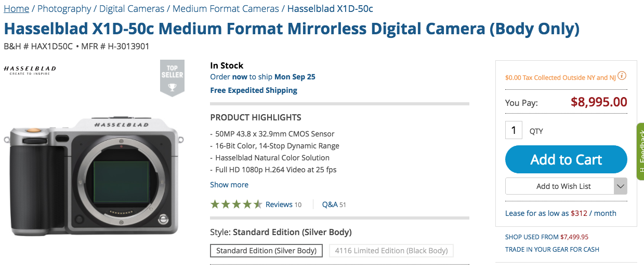
Task: Click Add to Wish List button
Action: 560,186
